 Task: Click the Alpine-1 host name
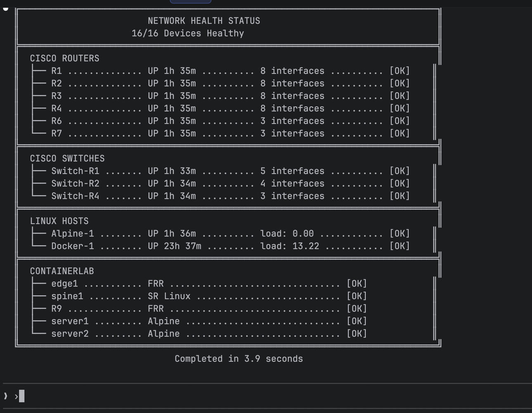[73, 234]
